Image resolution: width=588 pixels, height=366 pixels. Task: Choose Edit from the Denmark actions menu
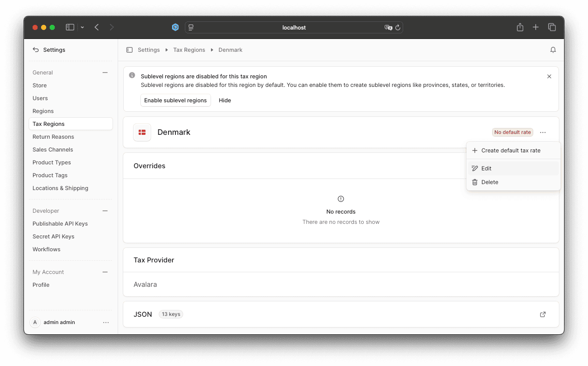pyautogui.click(x=486, y=169)
